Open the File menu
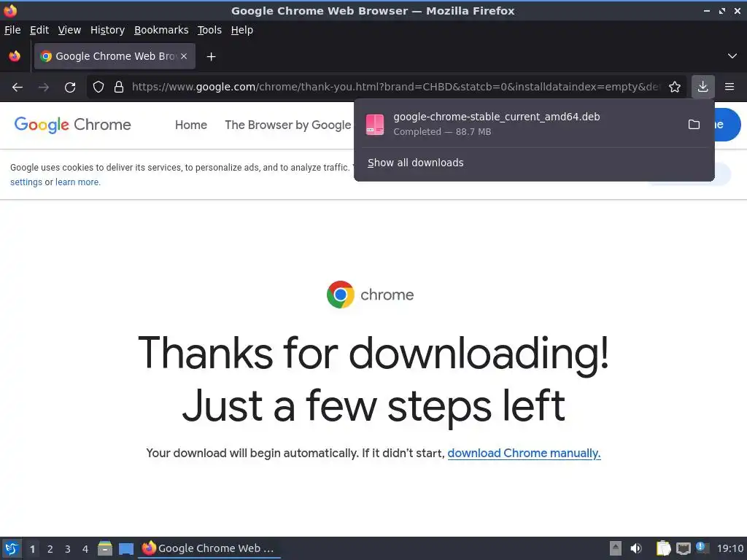This screenshot has height=560, width=747. (x=12, y=30)
